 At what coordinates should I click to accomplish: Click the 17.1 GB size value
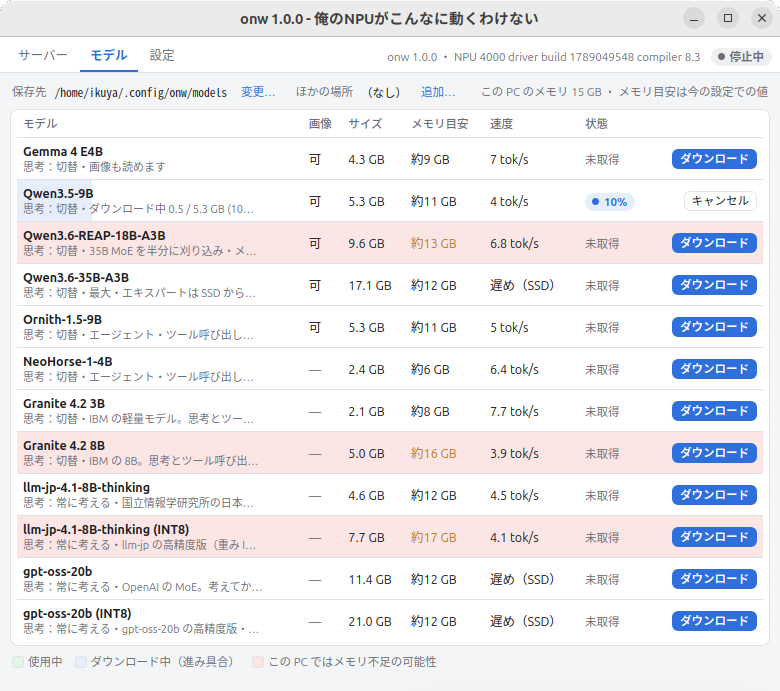click(370, 286)
